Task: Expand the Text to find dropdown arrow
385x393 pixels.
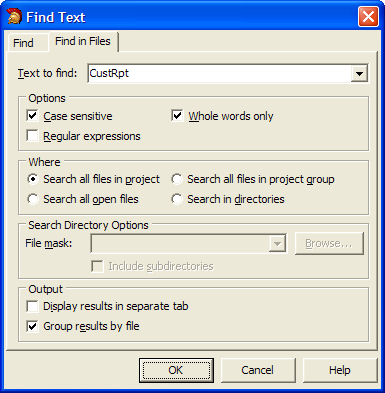Action: [359, 73]
